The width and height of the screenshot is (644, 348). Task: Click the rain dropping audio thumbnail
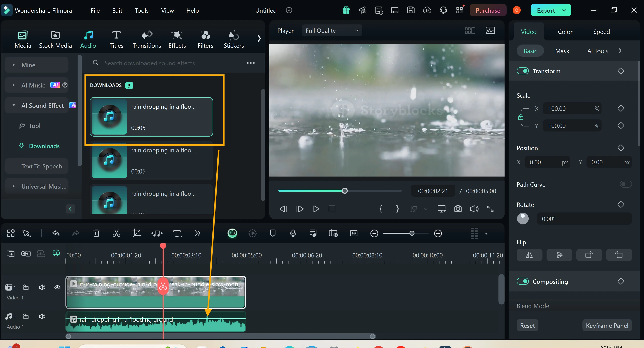click(x=109, y=116)
